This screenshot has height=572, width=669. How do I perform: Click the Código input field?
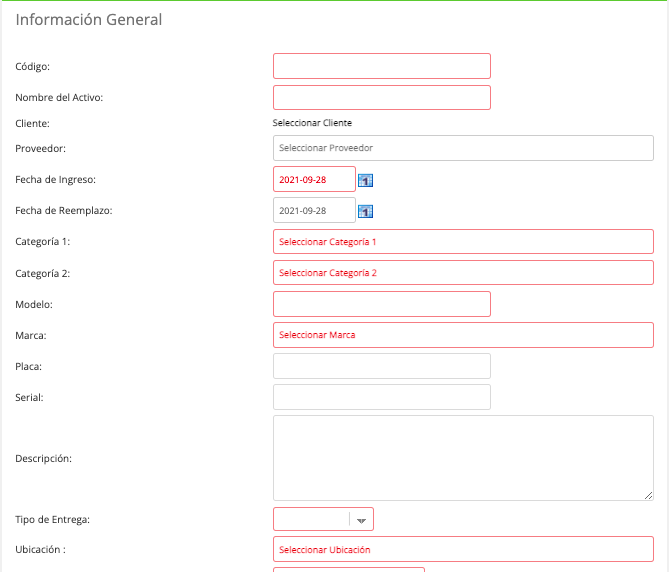382,66
